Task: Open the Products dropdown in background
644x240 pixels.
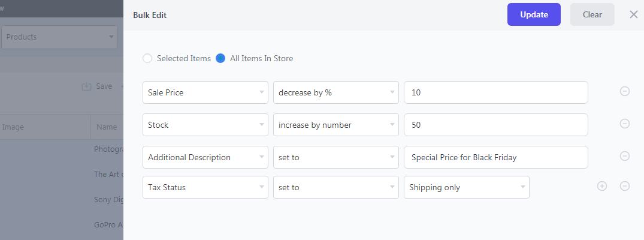Action: [x=59, y=37]
